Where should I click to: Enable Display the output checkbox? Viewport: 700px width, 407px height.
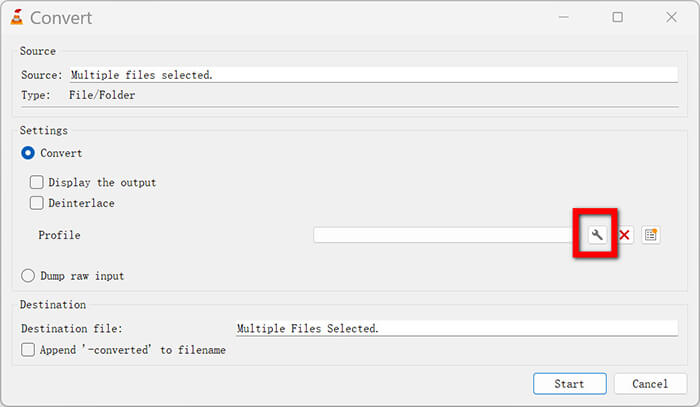click(37, 183)
